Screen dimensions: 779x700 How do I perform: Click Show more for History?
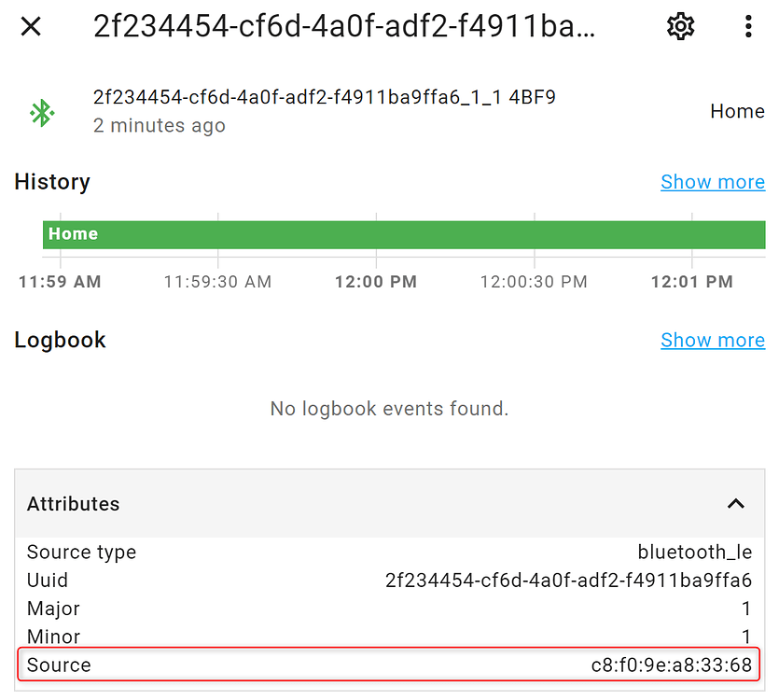point(712,181)
